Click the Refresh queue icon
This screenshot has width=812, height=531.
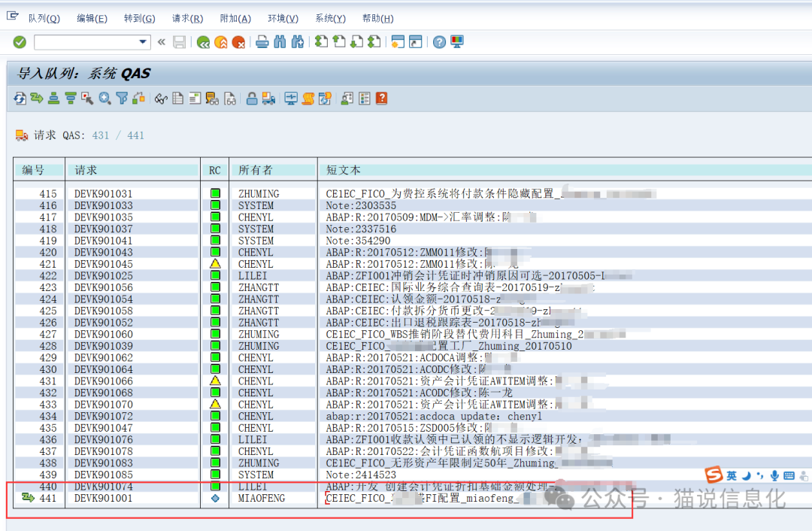point(20,98)
